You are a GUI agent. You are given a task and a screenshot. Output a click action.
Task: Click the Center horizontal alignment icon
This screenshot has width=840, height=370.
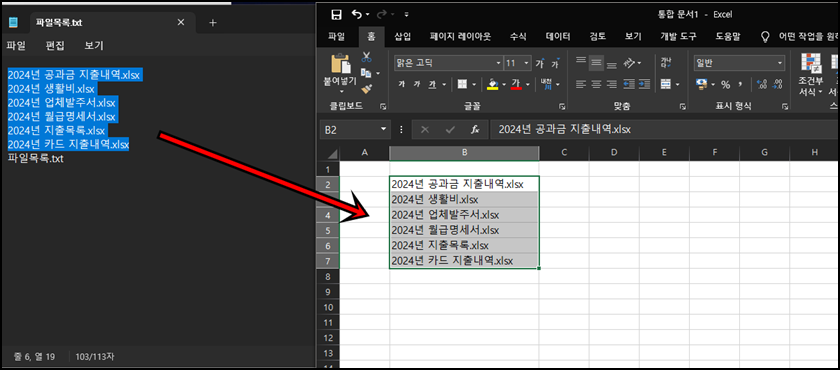click(x=596, y=84)
